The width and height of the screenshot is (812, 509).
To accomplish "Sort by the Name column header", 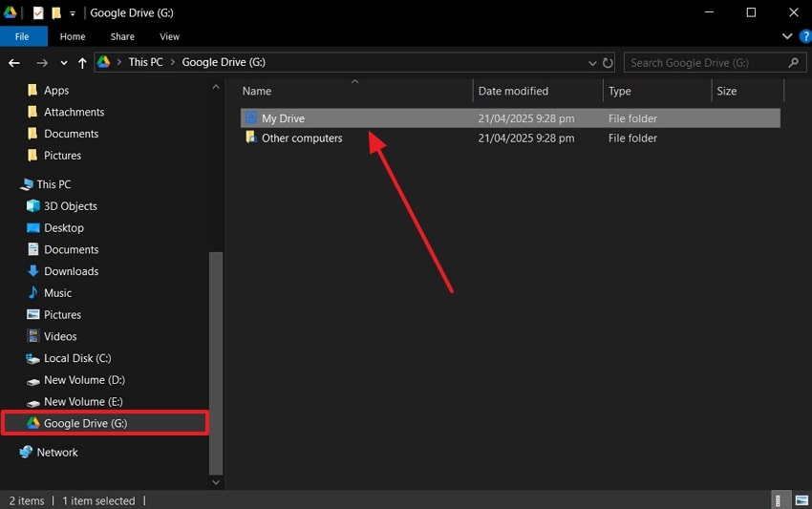I will tap(257, 91).
